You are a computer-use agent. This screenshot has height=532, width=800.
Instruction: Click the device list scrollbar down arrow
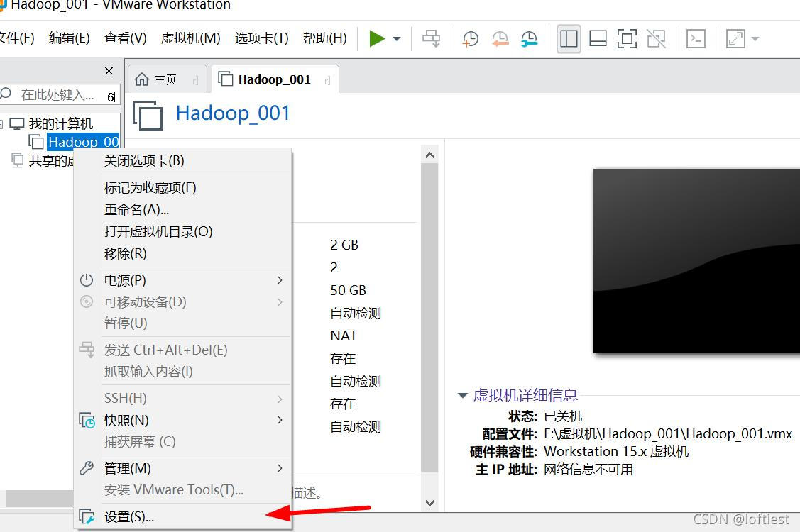pyautogui.click(x=429, y=503)
